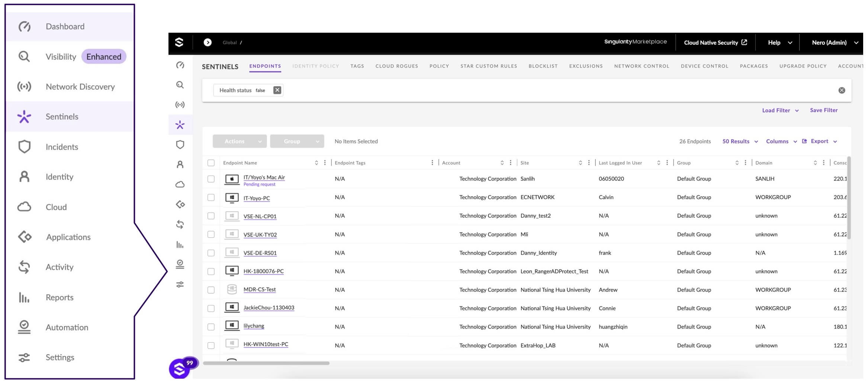Change the 50 Results page size
Viewport: 868px width, 385px height.
click(x=740, y=141)
